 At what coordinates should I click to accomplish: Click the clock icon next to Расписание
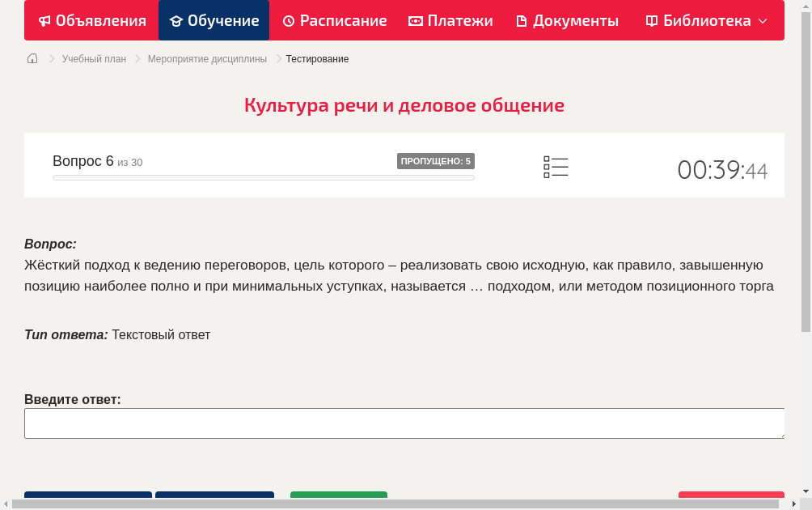[287, 20]
